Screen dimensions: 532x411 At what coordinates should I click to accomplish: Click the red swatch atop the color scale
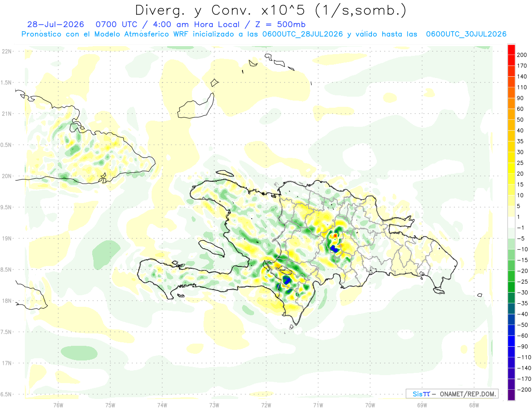[x=511, y=50]
